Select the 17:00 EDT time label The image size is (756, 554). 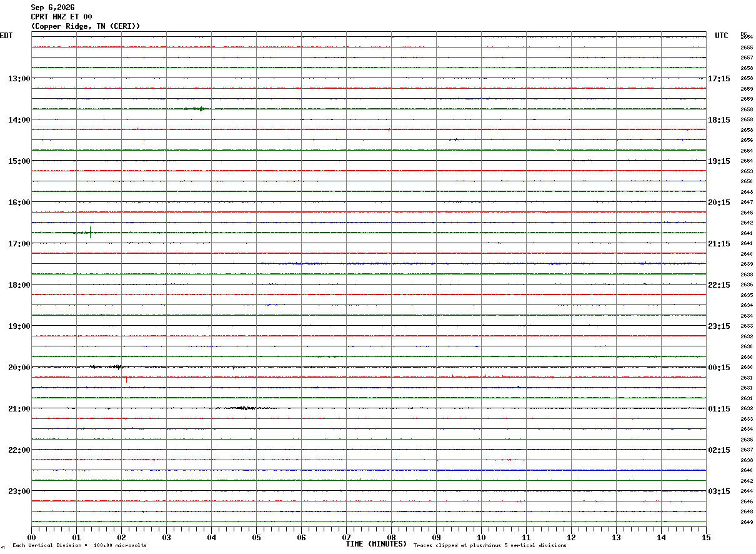click(x=19, y=244)
